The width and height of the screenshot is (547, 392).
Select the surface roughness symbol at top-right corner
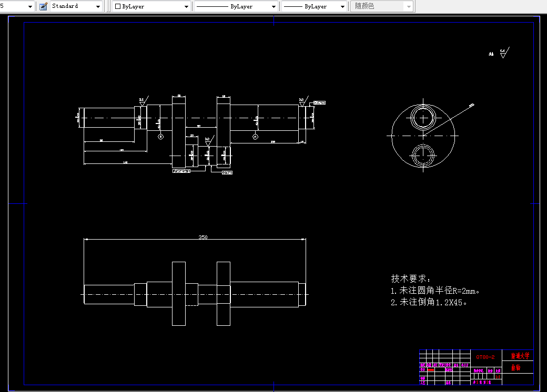(504, 53)
